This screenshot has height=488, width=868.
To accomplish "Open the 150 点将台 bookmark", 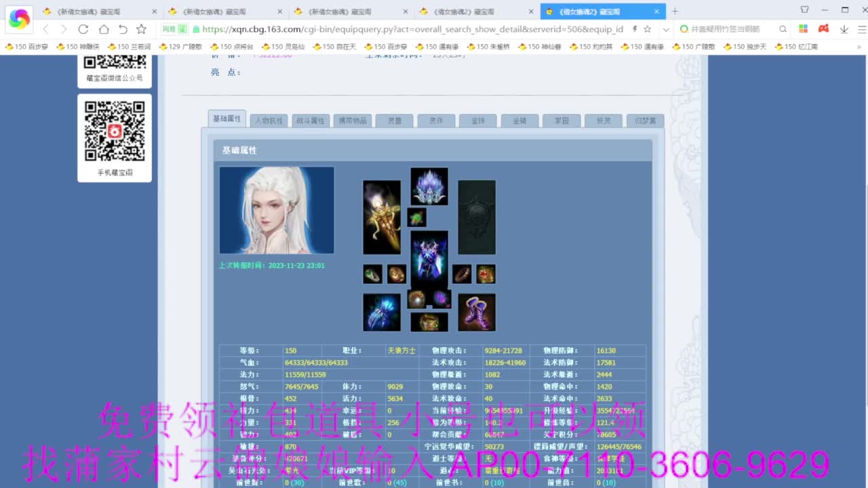I will [232, 47].
